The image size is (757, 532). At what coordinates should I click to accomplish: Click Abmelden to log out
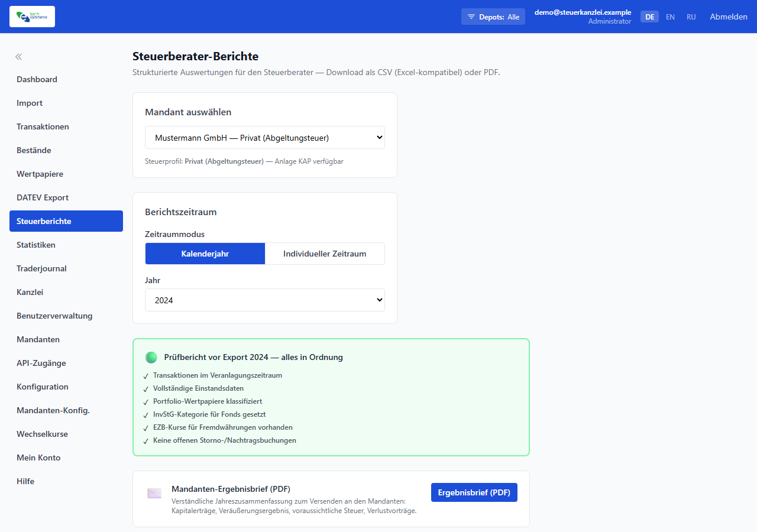coord(729,17)
